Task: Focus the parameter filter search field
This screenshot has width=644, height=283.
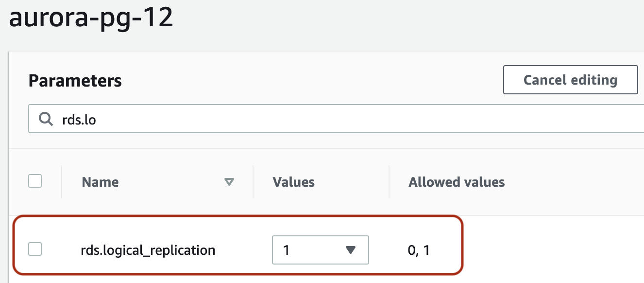Action: [x=336, y=119]
